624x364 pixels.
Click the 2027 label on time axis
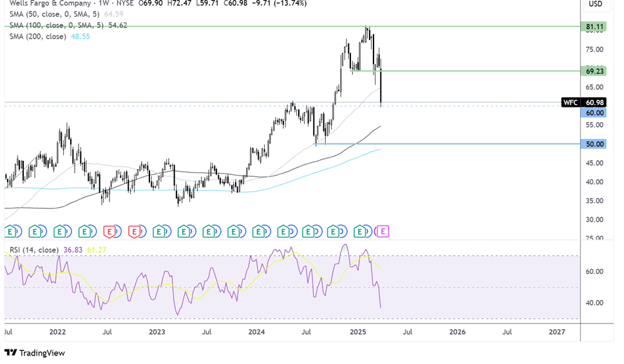pos(557,332)
